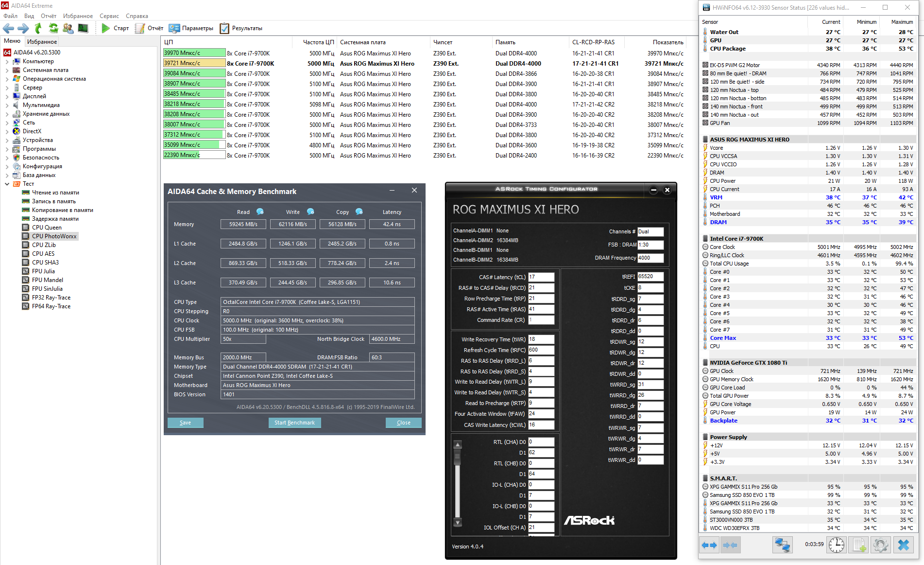
Task: Expand the Системная плата tree node
Action: pyautogui.click(x=7, y=70)
